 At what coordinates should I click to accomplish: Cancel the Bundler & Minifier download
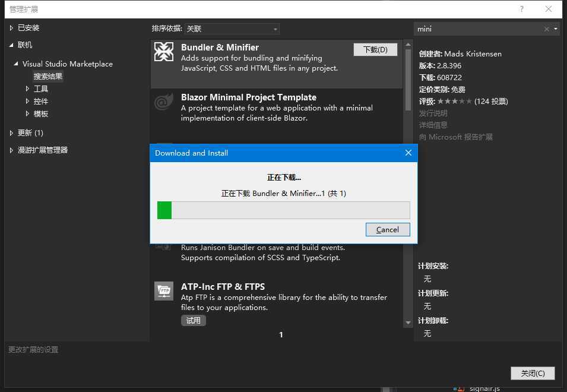click(x=388, y=230)
